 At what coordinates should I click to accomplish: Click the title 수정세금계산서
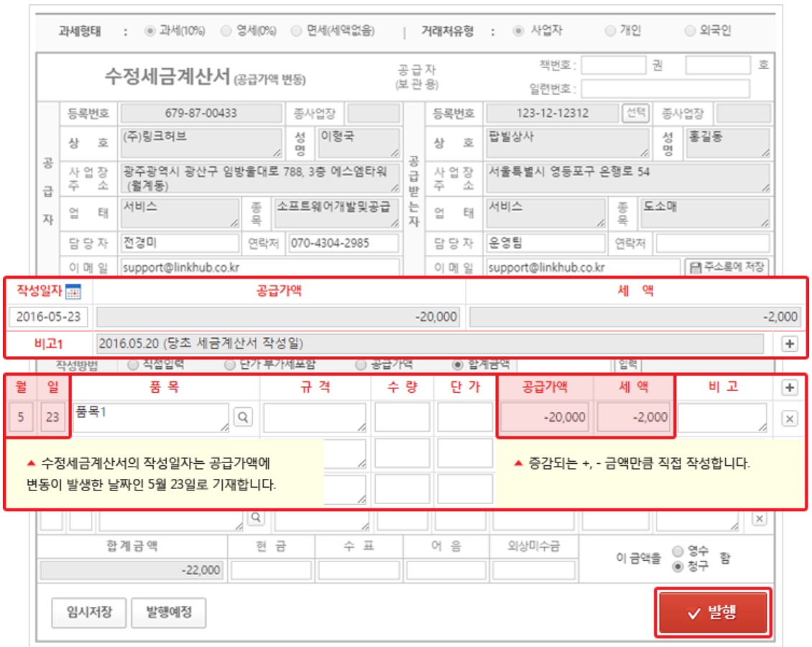[x=167, y=77]
